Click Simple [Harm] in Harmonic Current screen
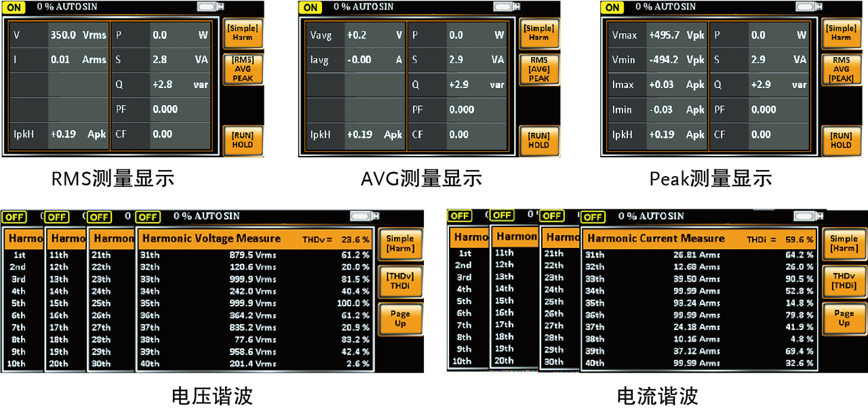This screenshot has width=868, height=408. 844,244
